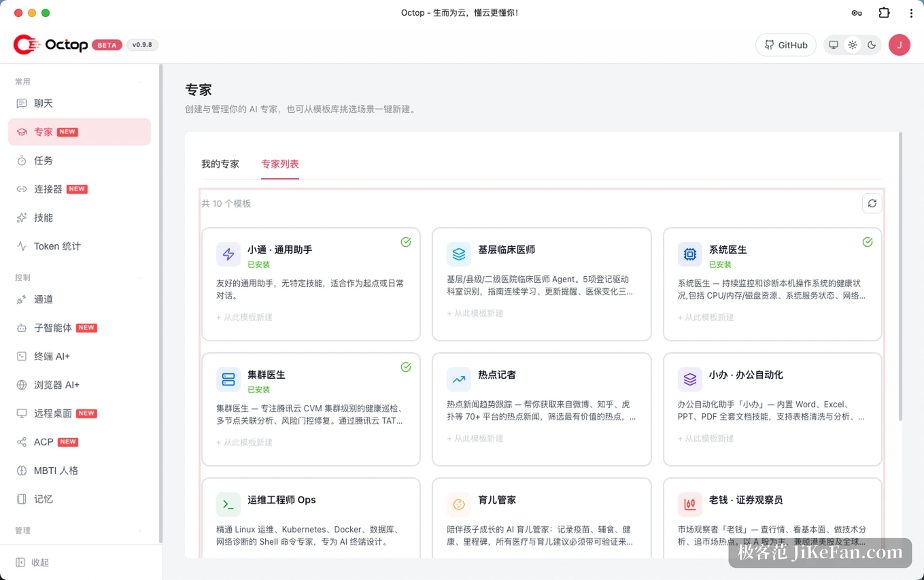This screenshot has width=924, height=580.
Task: Select 专家 in the sidebar
Action: [80, 132]
